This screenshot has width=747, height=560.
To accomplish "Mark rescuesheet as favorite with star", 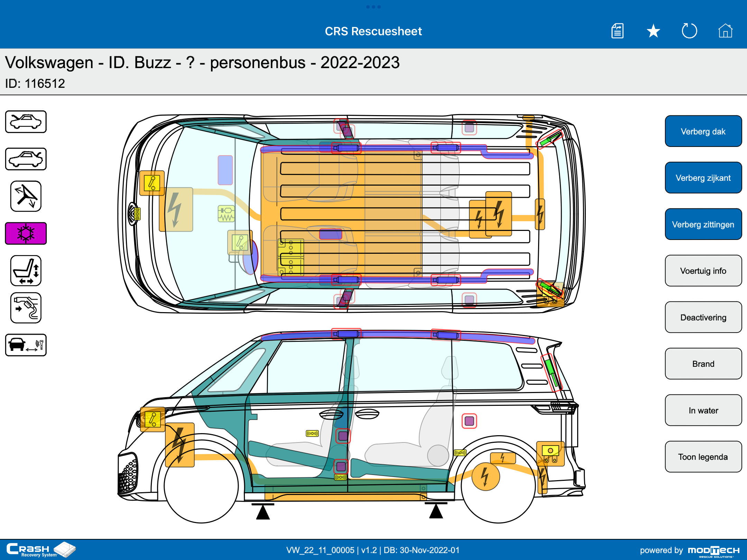I will pyautogui.click(x=653, y=31).
